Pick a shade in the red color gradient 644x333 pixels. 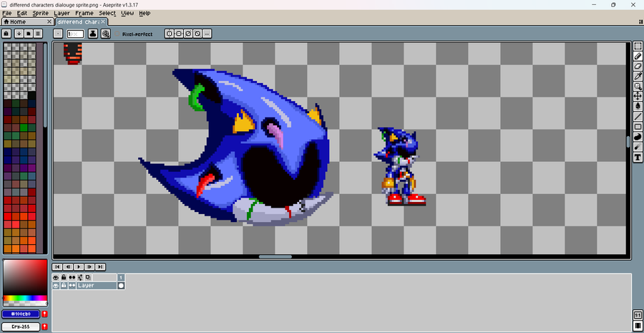25,277
